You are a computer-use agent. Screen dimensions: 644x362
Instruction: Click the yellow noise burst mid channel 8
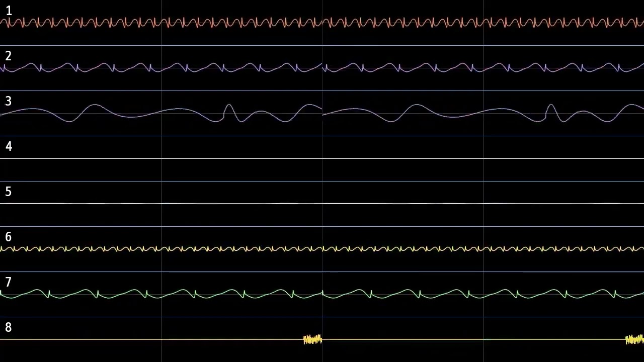pos(312,339)
